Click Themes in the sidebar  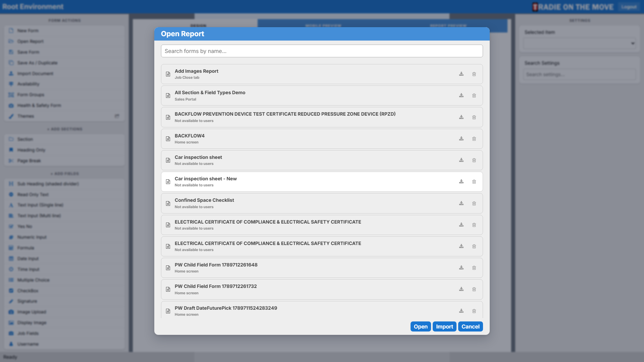tap(64, 116)
